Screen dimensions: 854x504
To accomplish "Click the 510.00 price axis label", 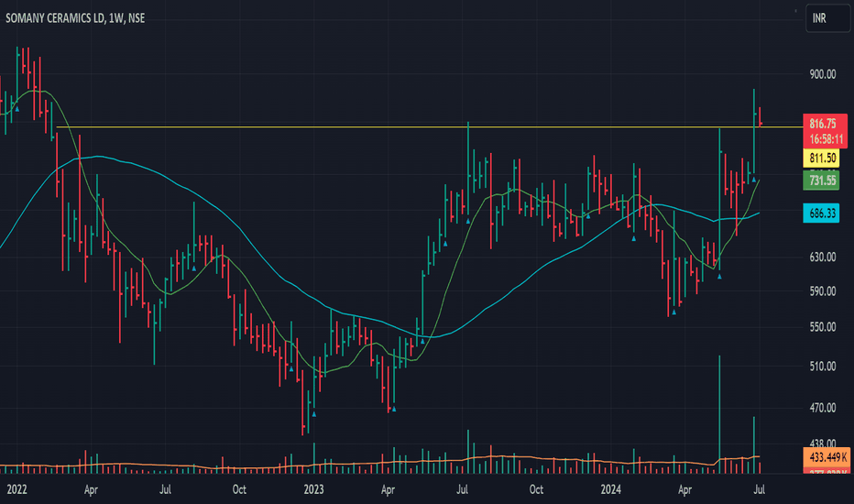I will (823, 367).
